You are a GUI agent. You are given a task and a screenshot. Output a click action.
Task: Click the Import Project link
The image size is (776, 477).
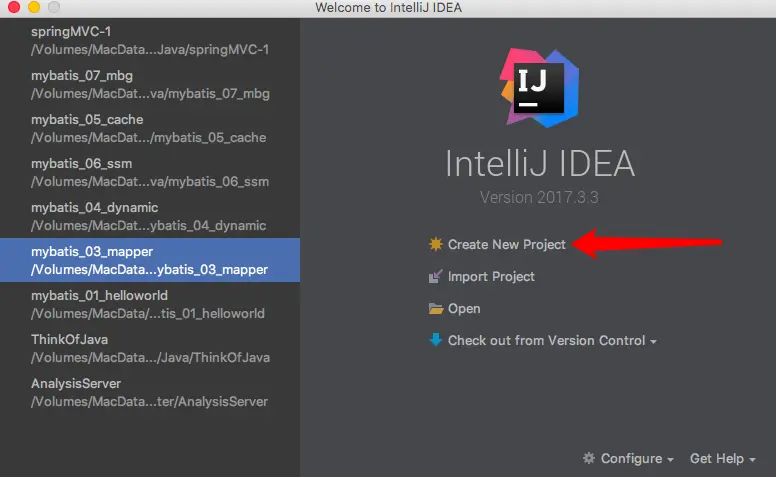[491, 277]
